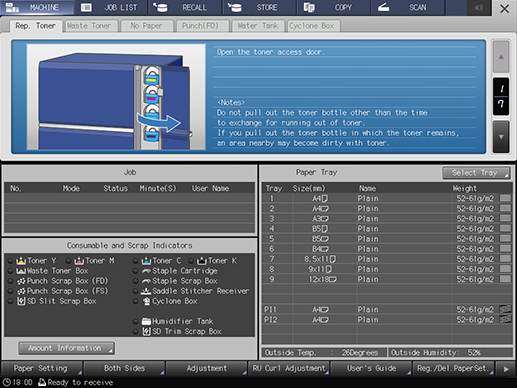Switch to the Waste Toner tab
The height and width of the screenshot is (388, 517).
(x=90, y=26)
